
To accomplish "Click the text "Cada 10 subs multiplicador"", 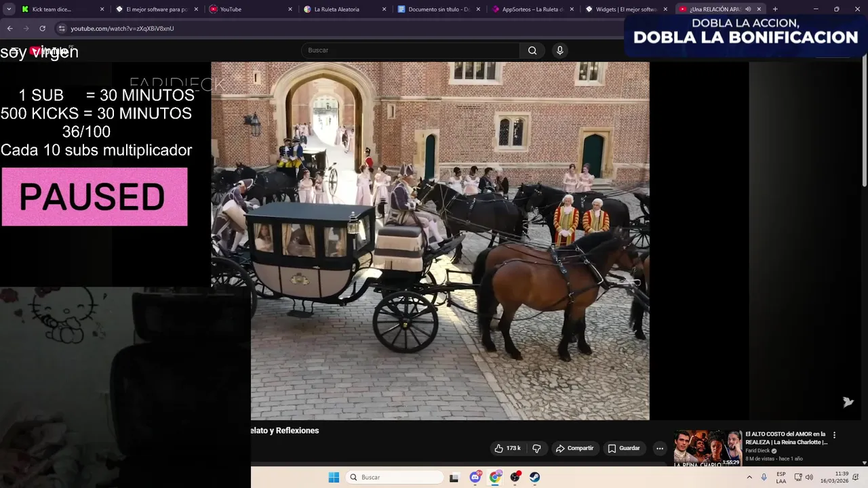I will pyautogui.click(x=96, y=150).
